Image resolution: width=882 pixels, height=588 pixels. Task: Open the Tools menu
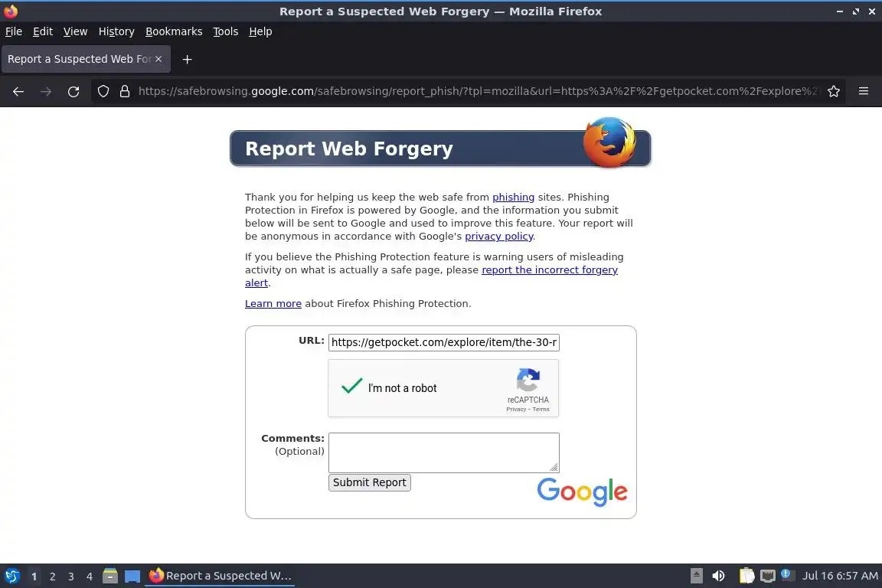click(226, 31)
